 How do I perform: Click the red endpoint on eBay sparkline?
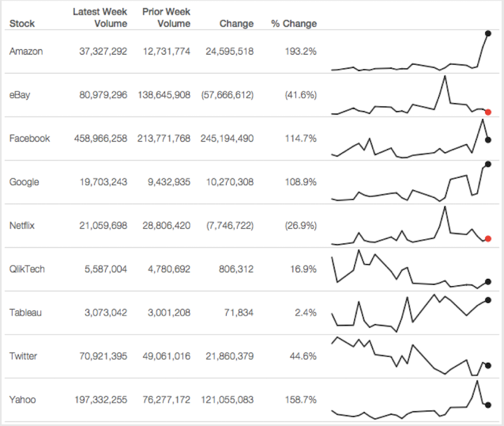488,112
